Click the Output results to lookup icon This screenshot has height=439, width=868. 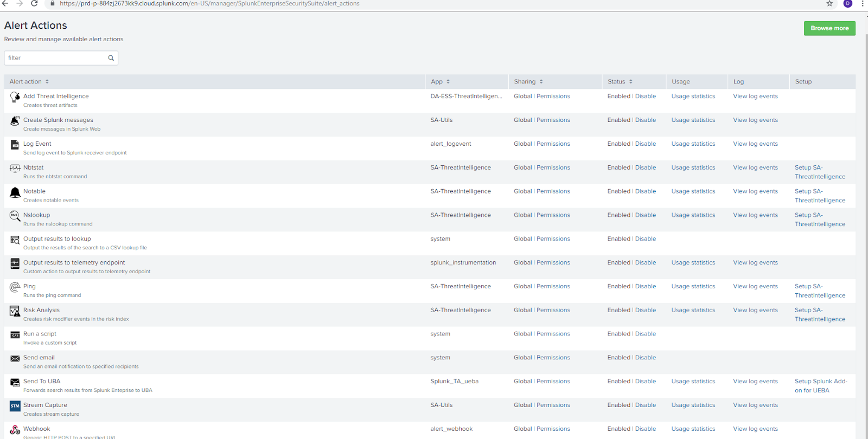(15, 240)
